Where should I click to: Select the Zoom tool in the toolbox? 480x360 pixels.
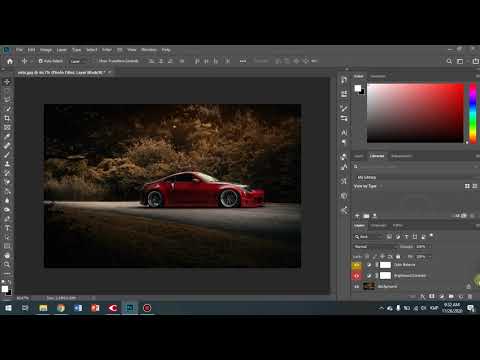pos(7,265)
